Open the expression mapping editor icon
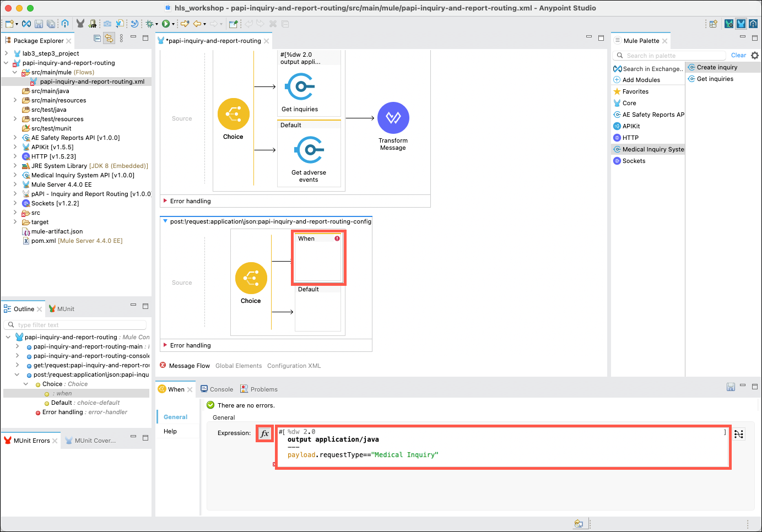Viewport: 762px width, 532px height. (739, 434)
